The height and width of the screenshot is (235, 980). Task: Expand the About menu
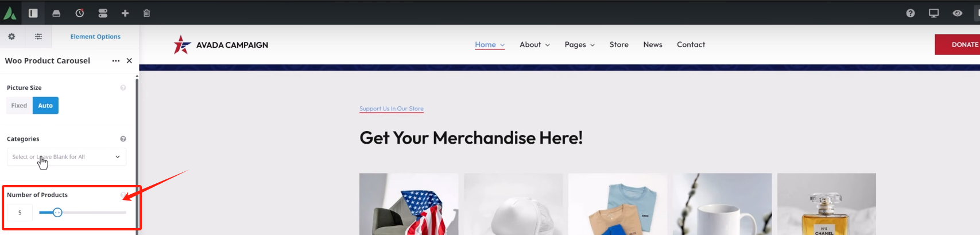[x=534, y=45]
